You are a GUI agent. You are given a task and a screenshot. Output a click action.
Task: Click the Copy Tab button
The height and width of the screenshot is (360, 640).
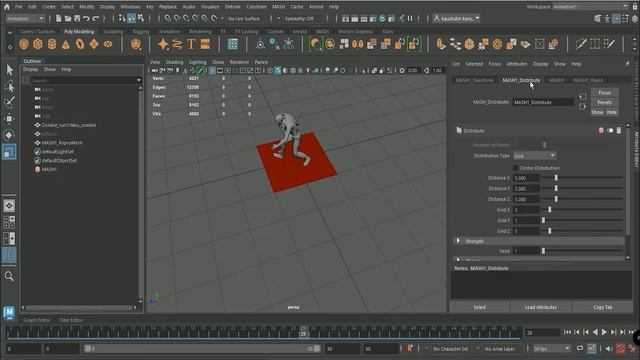coord(602,307)
